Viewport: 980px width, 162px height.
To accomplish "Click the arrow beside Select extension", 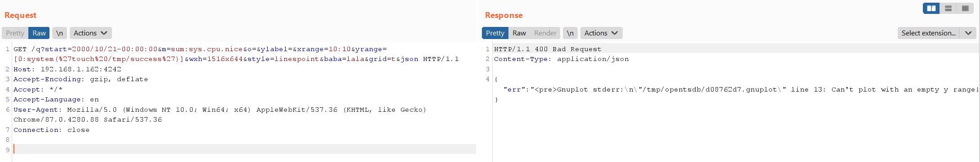I will click(968, 33).
